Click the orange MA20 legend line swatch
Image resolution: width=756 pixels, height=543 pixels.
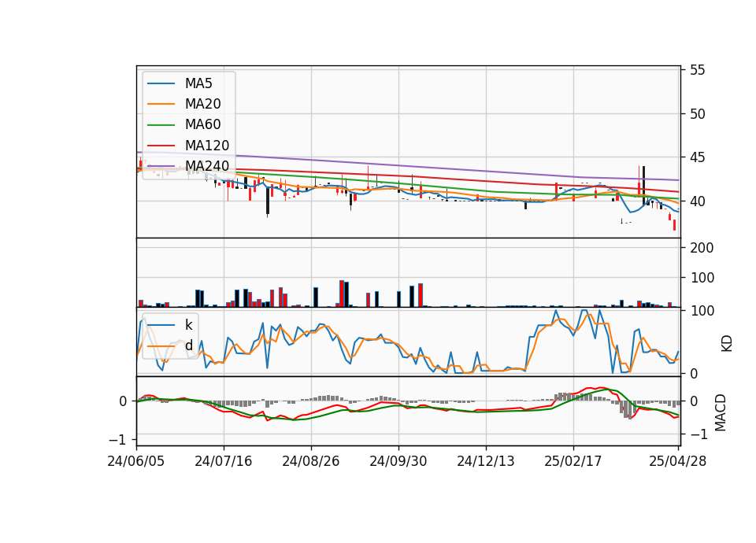click(x=161, y=104)
